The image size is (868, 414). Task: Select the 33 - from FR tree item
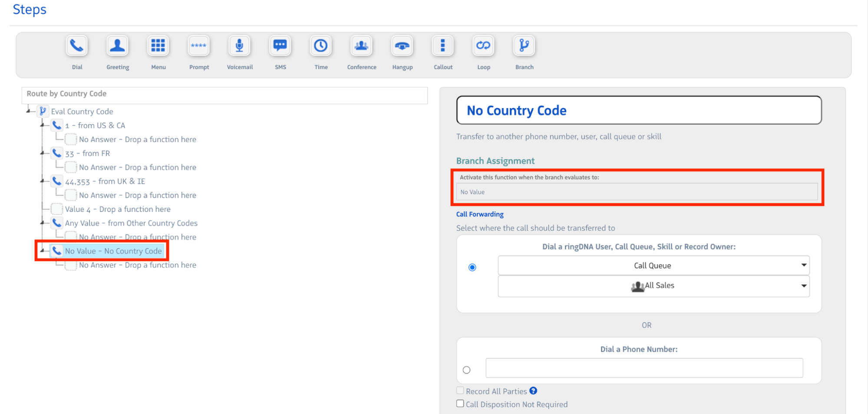click(x=87, y=153)
